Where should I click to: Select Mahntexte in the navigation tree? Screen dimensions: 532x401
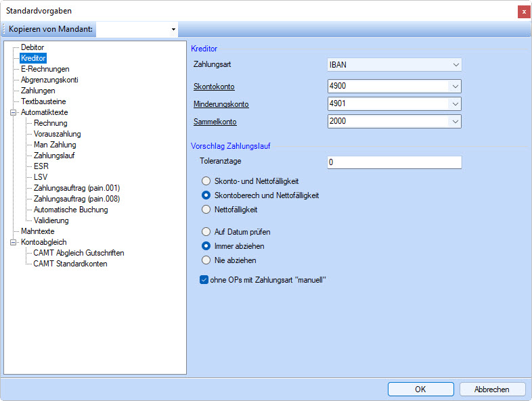coord(38,231)
